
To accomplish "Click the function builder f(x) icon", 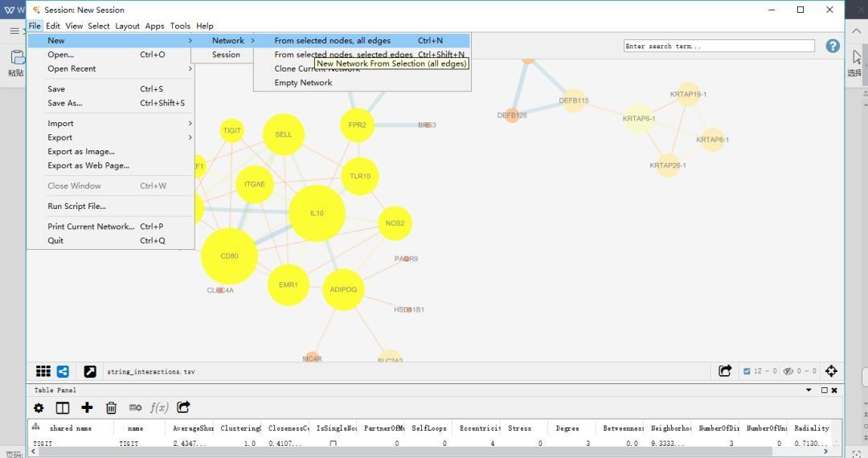I will 159,407.
